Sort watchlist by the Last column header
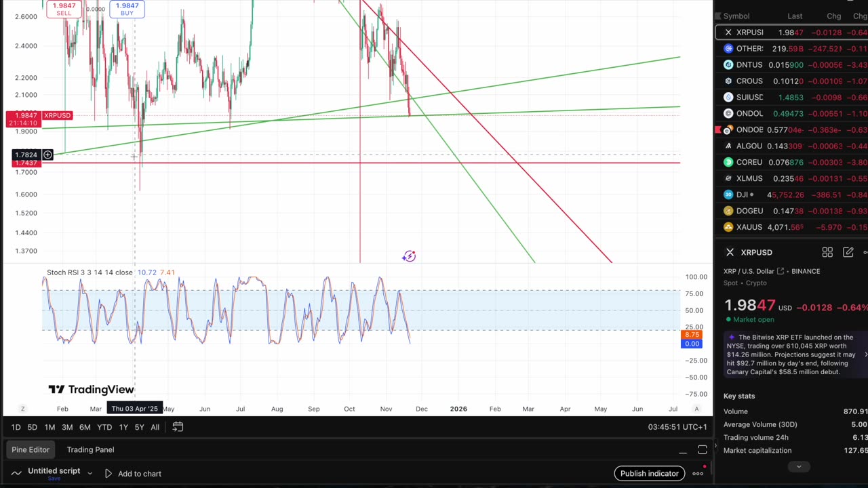This screenshot has height=488, width=868. tap(795, 16)
